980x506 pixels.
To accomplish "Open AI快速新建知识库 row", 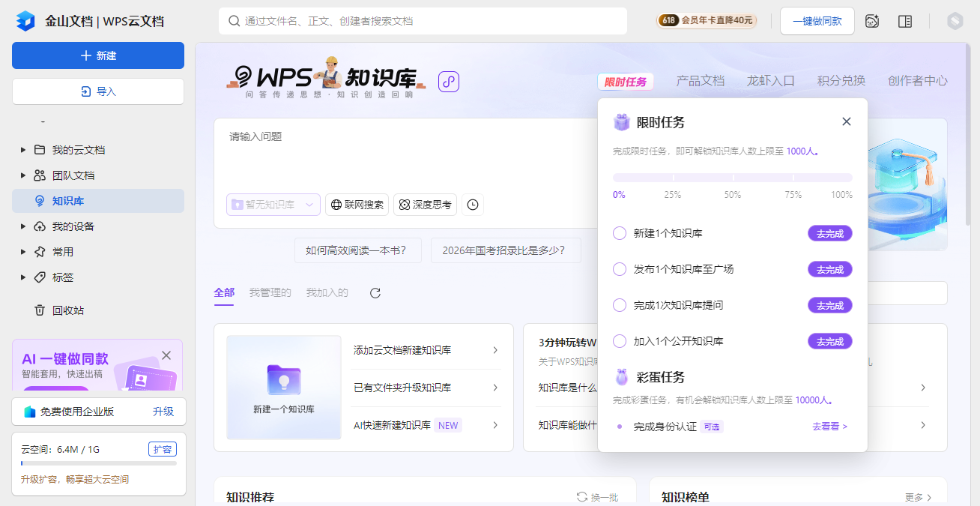I will pos(426,425).
